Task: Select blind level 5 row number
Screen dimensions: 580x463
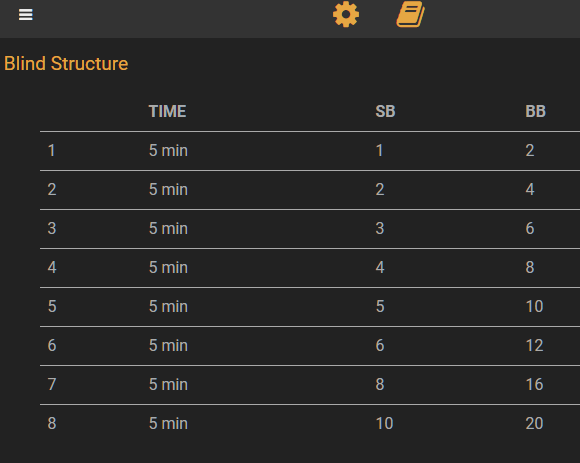Action: coord(52,306)
